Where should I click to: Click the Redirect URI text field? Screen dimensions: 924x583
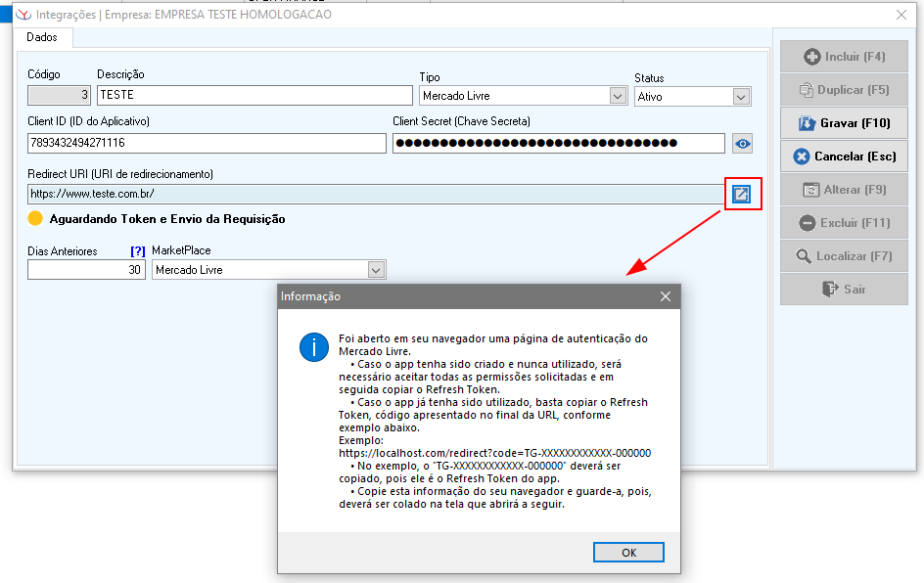(376, 194)
